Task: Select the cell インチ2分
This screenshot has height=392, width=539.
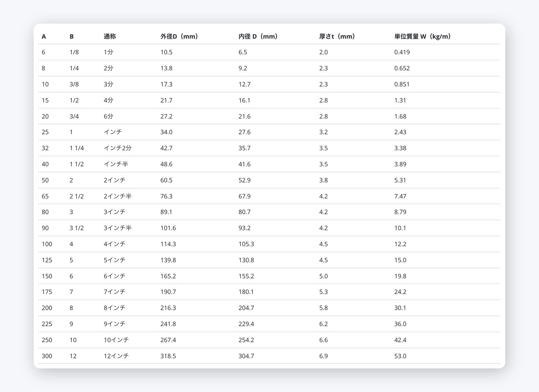Action: 118,148
